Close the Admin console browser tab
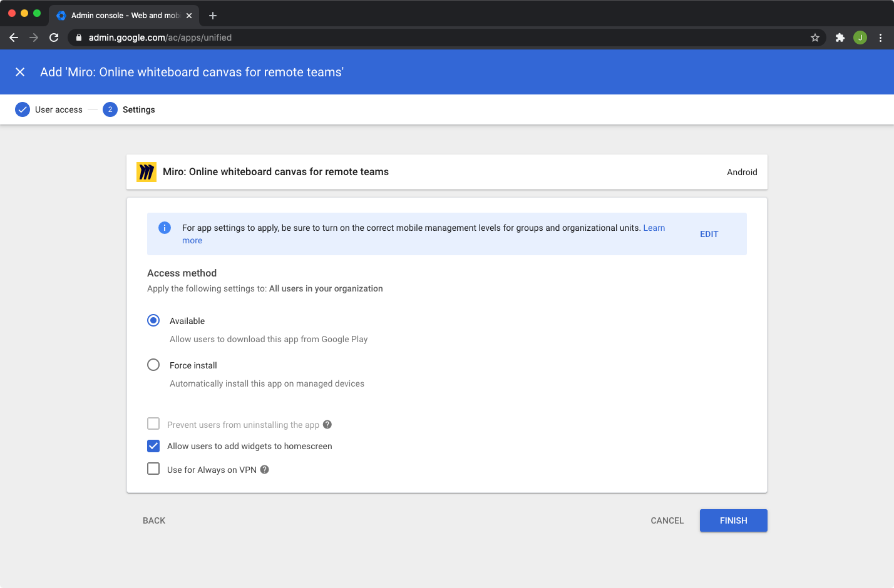Viewport: 894px width, 588px height. pyautogui.click(x=189, y=16)
